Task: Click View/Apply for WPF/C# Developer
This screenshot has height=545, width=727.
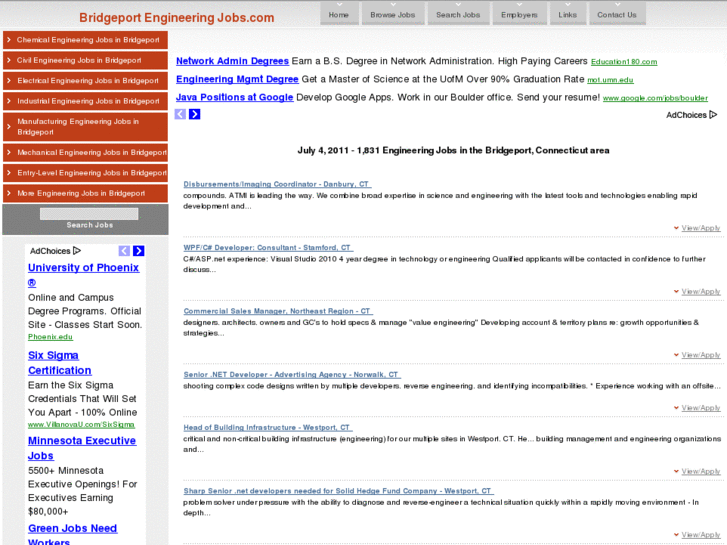Action: point(701,292)
